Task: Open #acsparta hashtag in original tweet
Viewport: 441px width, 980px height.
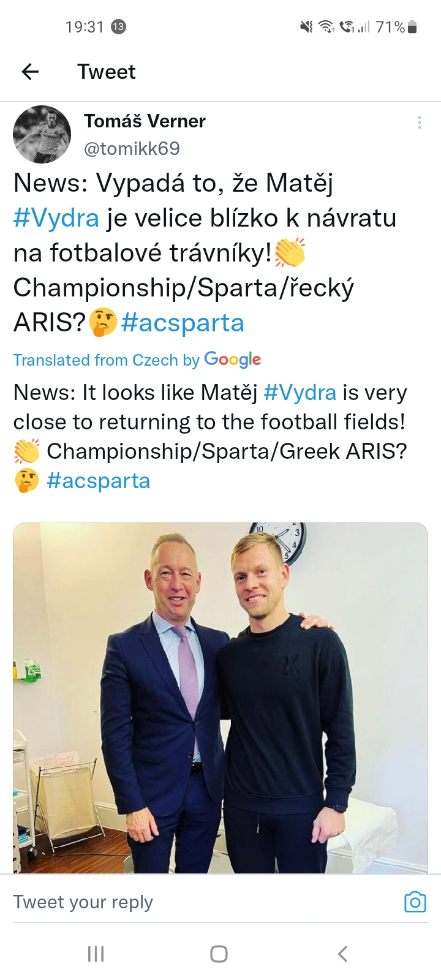Action: point(183,323)
